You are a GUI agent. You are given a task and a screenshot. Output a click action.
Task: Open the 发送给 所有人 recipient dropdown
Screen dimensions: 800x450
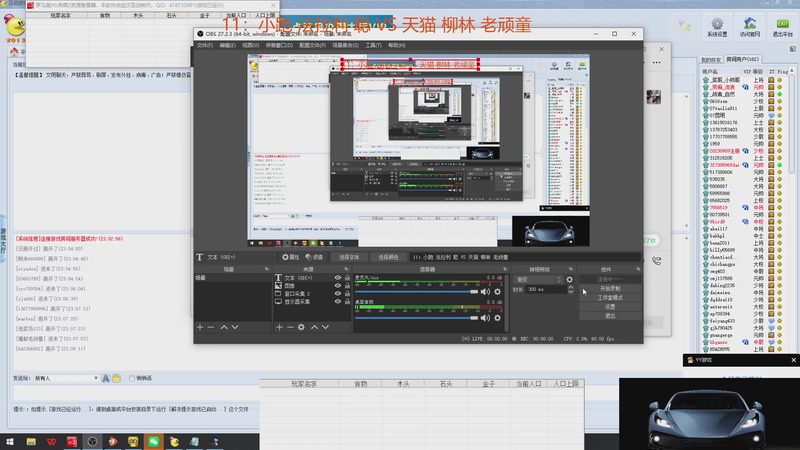[x=66, y=378]
